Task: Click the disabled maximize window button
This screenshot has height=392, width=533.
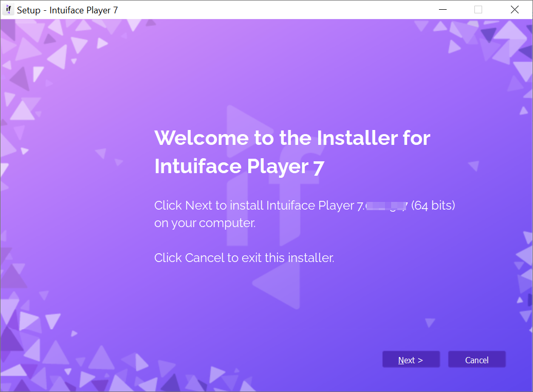Action: (x=479, y=10)
